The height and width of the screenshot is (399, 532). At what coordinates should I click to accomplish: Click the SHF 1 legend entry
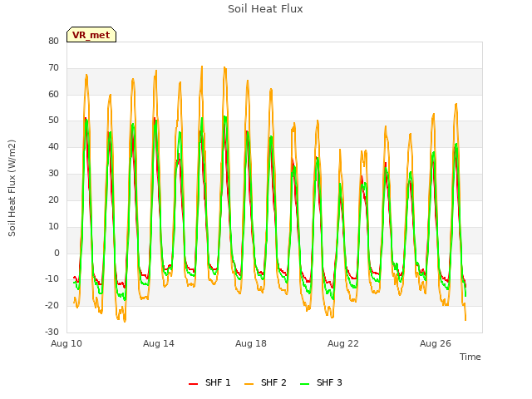point(209,382)
